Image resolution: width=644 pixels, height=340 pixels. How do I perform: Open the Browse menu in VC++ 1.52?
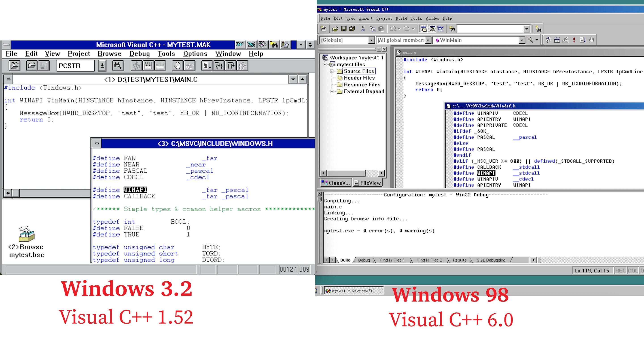coord(109,54)
